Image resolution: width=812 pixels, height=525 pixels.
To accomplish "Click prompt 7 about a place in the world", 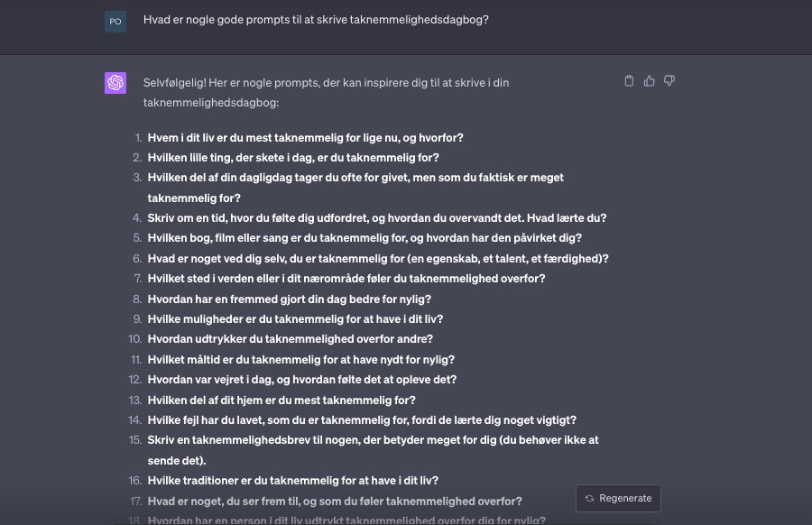I will pos(346,278).
